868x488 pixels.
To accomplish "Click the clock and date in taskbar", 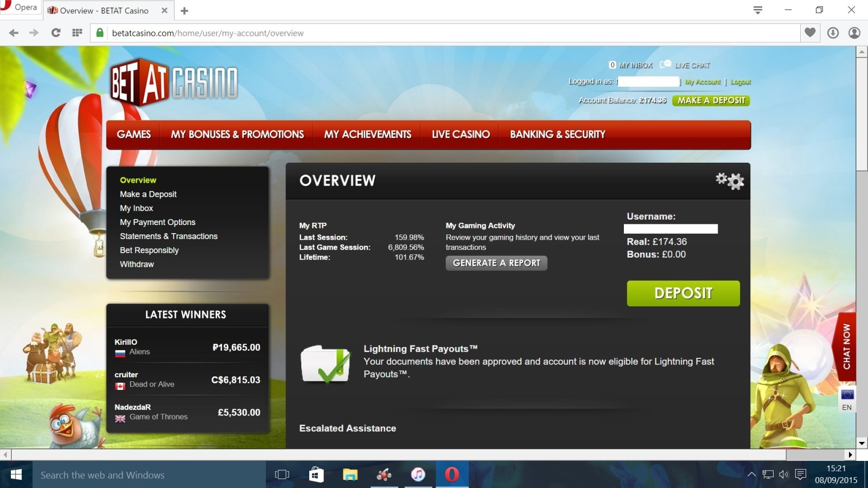I will tap(836, 474).
